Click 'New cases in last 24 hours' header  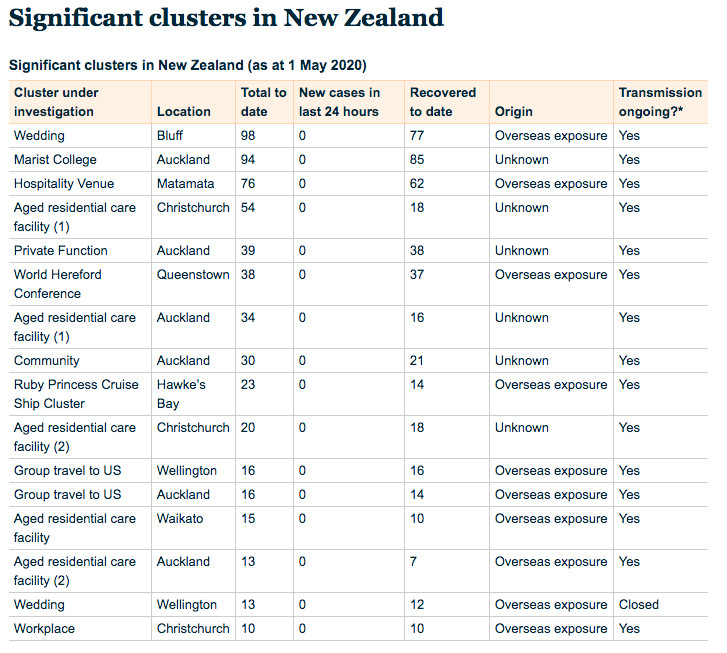(340, 102)
